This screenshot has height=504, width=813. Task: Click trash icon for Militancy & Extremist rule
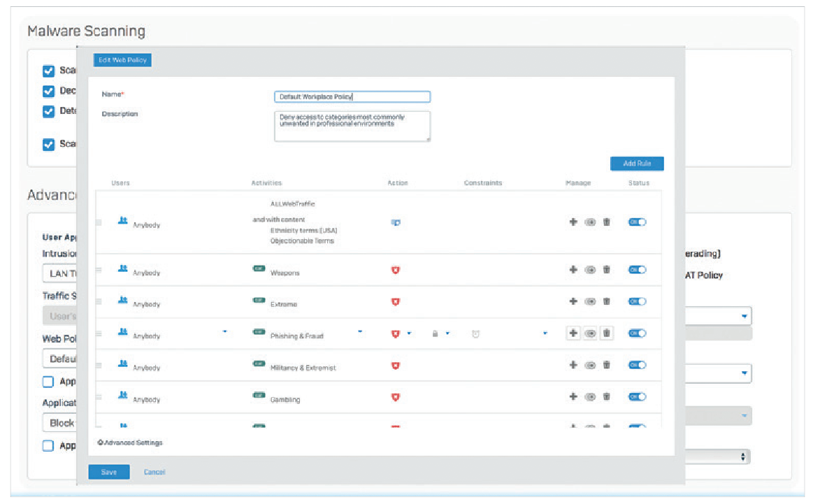[606, 365]
